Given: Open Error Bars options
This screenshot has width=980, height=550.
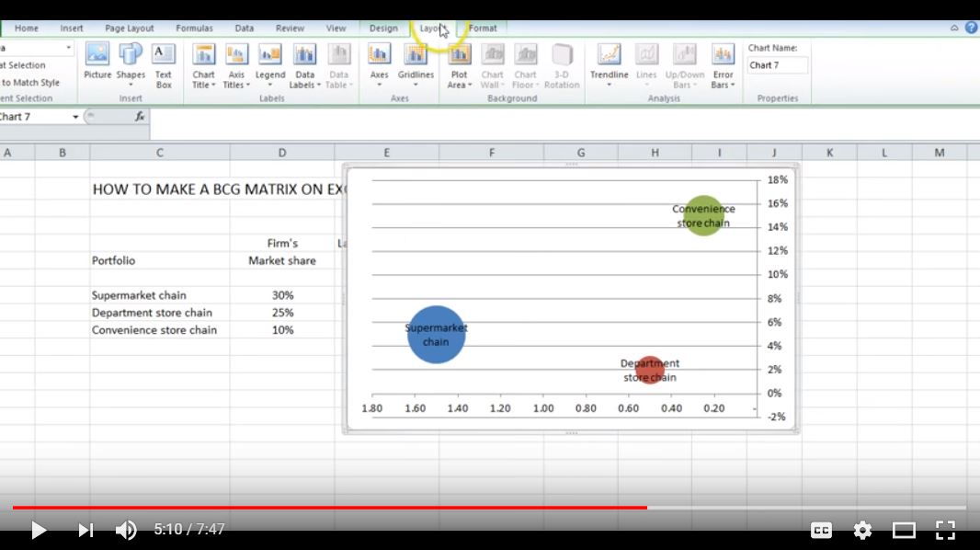Looking at the screenshot, I should pos(723,63).
